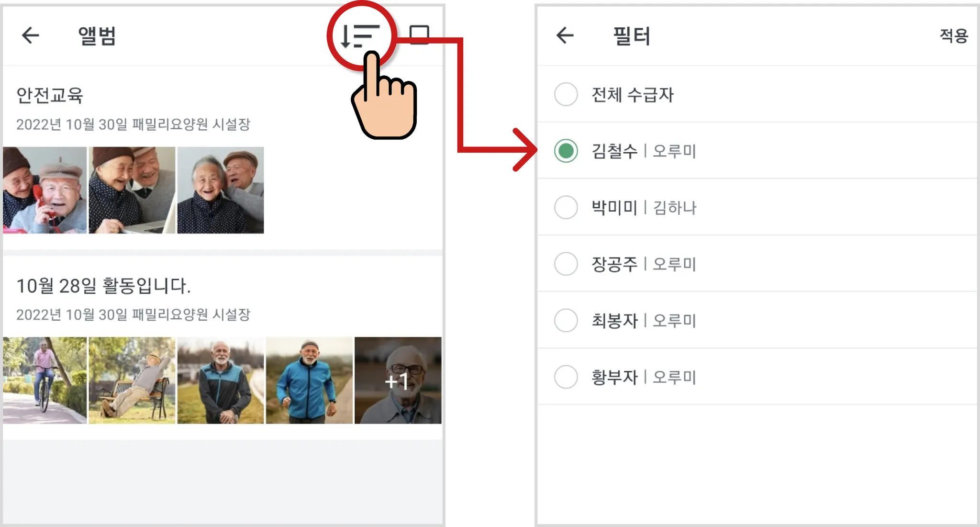Open the laptop couple photo thumbnail

(x=132, y=190)
